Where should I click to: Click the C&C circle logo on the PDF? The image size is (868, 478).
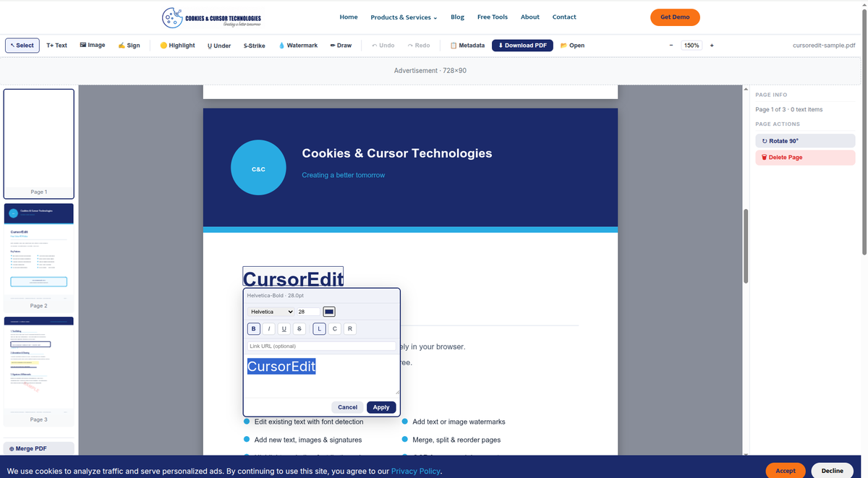point(258,168)
